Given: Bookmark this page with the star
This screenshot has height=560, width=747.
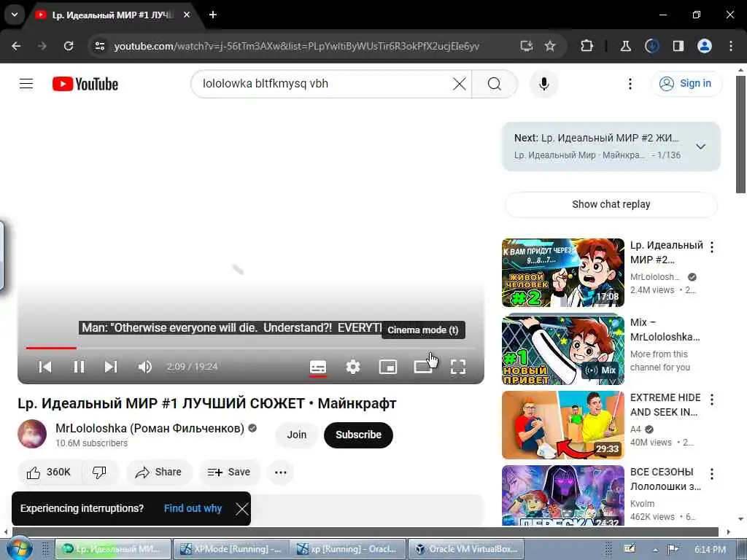Looking at the screenshot, I should point(550,46).
